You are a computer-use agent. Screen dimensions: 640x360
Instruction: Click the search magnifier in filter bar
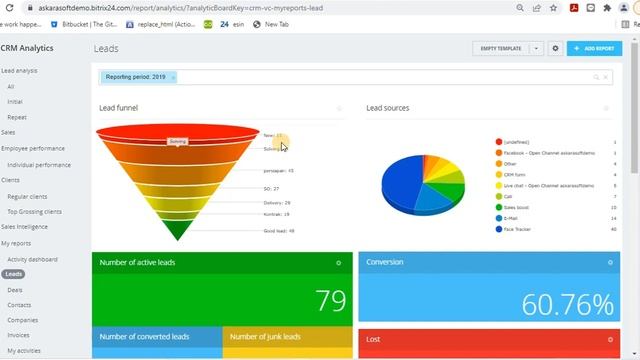596,77
